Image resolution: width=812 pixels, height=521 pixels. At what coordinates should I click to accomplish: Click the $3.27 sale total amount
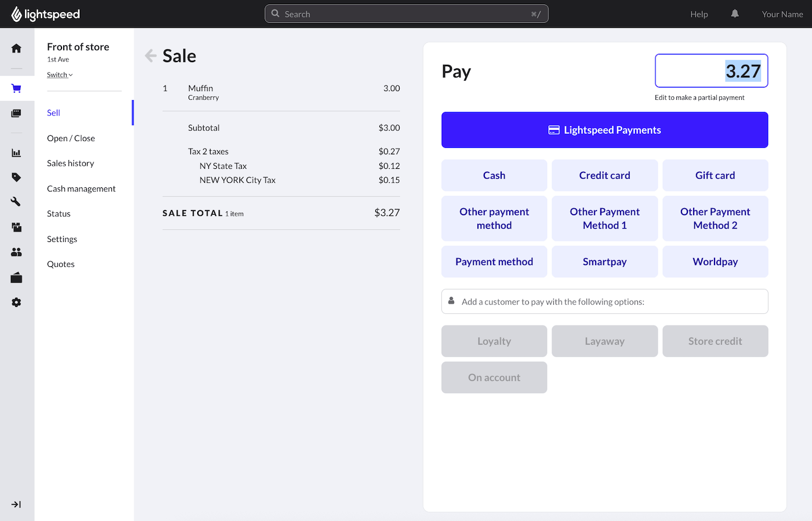[x=387, y=213]
